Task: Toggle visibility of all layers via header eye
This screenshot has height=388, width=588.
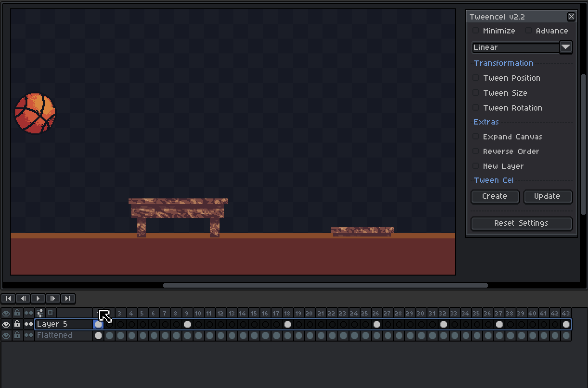Action: pos(6,313)
